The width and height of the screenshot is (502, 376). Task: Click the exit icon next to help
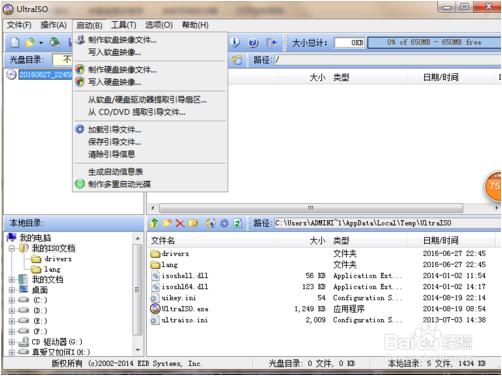click(271, 43)
